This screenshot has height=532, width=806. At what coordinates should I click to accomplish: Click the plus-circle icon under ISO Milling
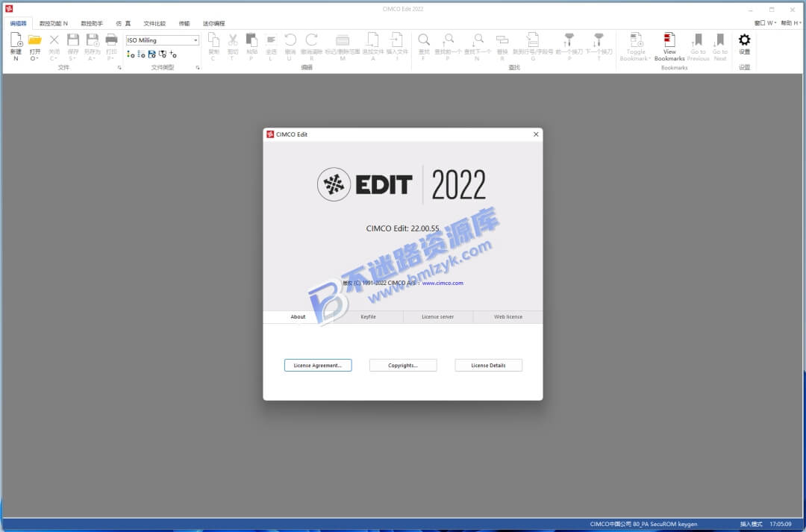(172, 54)
